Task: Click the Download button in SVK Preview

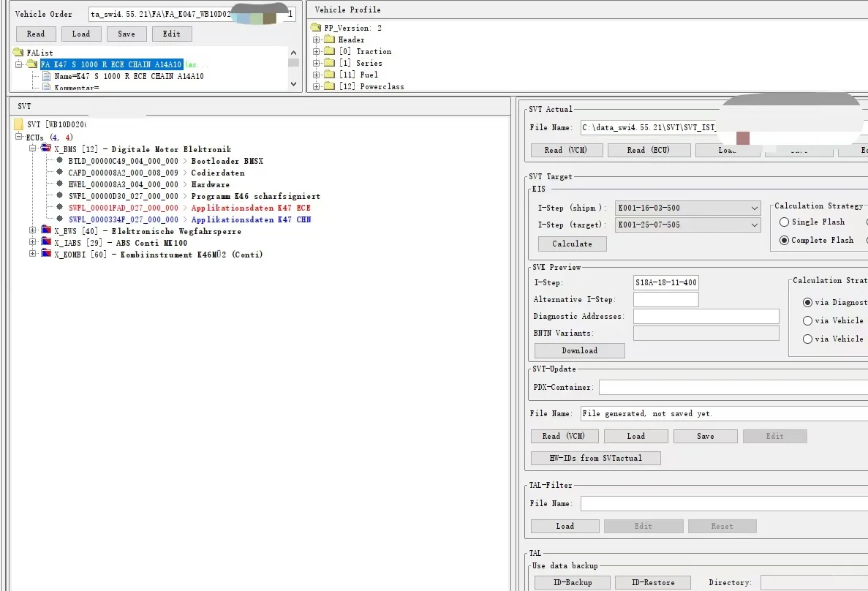Action: (x=579, y=350)
